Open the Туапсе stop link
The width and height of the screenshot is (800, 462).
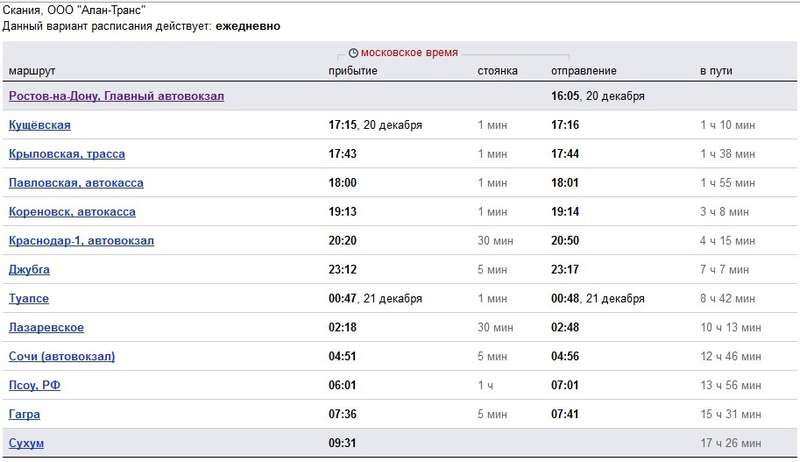click(28, 299)
